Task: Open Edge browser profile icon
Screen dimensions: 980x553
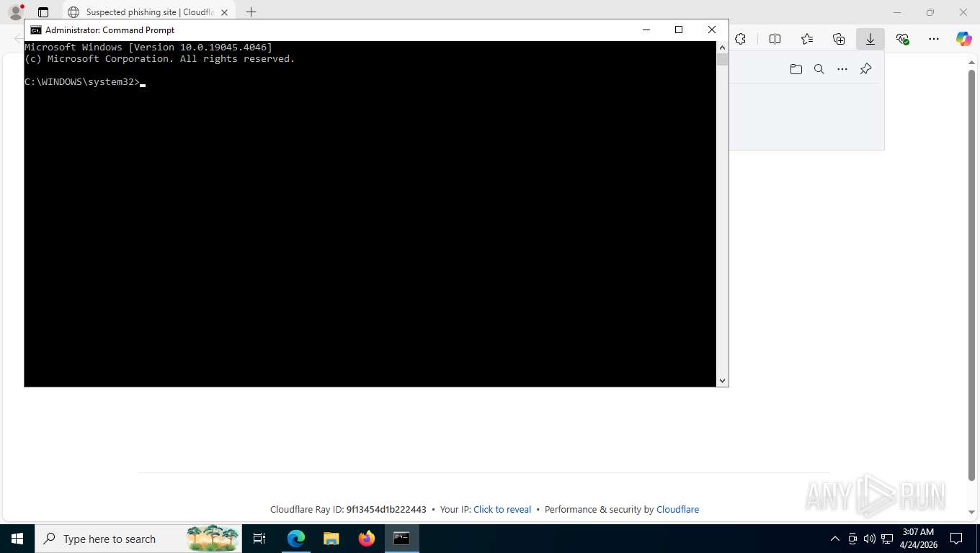Action: [x=15, y=12]
